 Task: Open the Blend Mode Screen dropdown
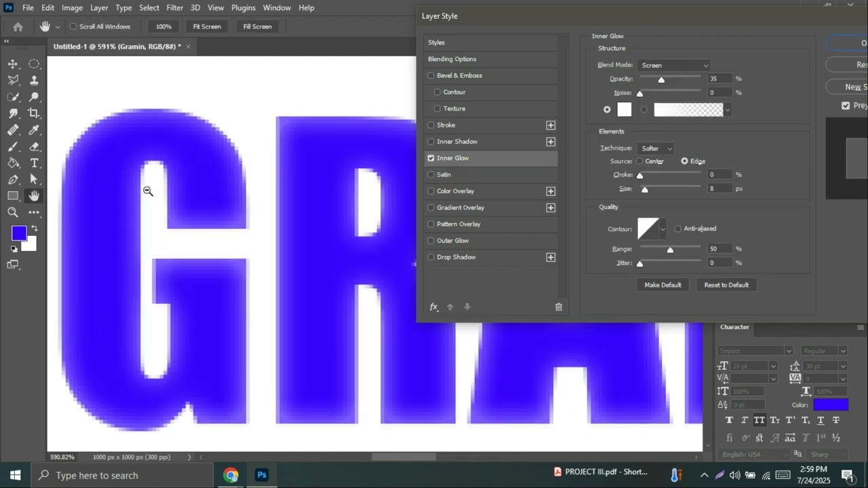(x=673, y=65)
